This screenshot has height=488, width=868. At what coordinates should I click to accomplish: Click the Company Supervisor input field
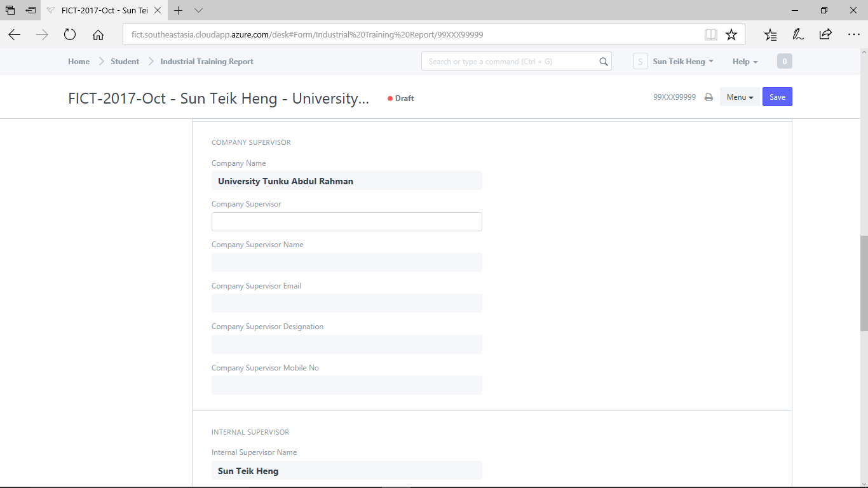(x=347, y=222)
